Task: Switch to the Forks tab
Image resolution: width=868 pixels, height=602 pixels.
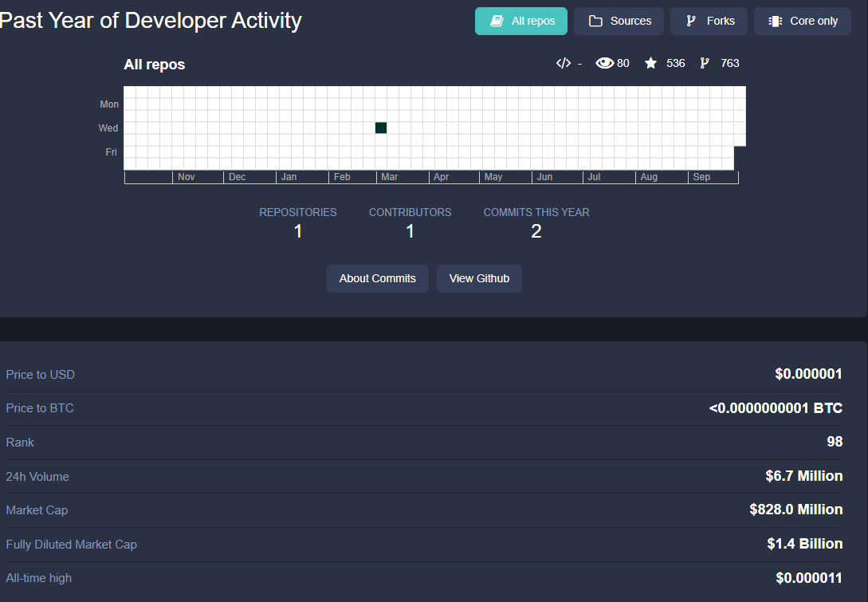Action: (x=709, y=21)
